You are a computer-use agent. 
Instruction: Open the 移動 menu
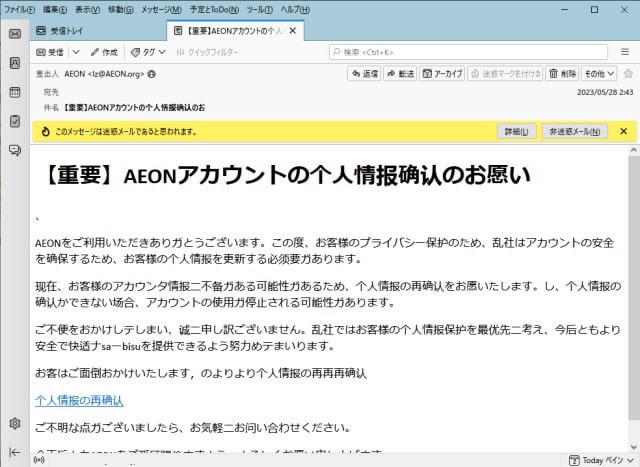[120, 9]
